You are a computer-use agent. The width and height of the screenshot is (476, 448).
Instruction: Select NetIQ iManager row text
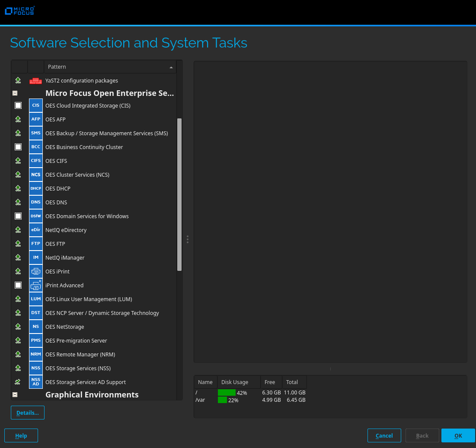[65, 258]
